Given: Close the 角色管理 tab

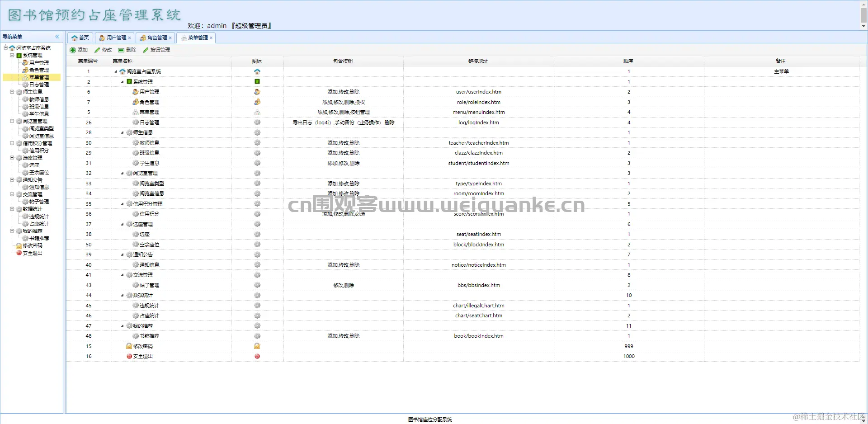Looking at the screenshot, I should coord(170,38).
